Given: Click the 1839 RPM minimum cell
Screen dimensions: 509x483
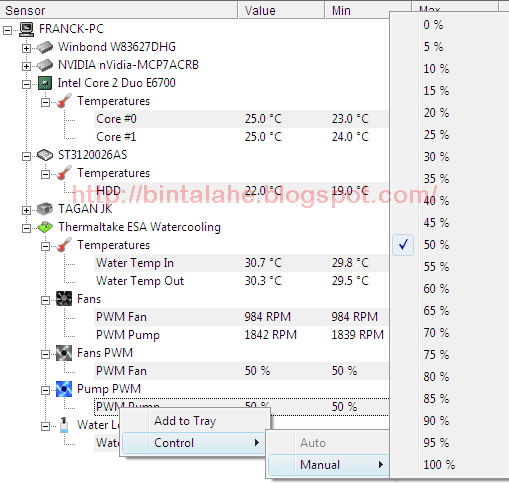Looking at the screenshot, I should tap(357, 335).
